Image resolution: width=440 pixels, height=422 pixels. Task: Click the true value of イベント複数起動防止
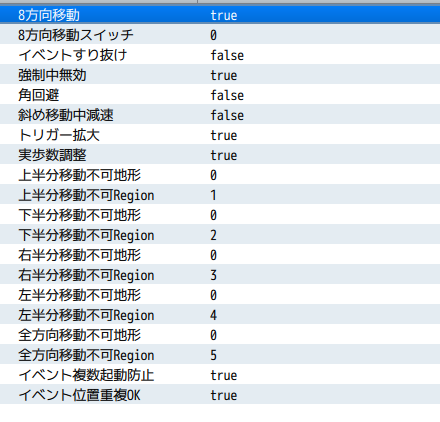(224, 375)
